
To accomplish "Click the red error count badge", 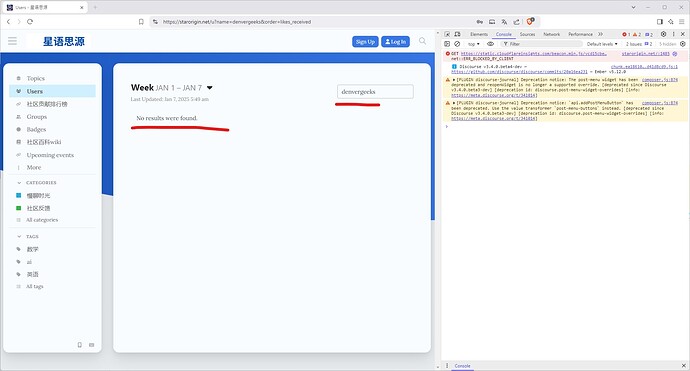I will 626,34.
